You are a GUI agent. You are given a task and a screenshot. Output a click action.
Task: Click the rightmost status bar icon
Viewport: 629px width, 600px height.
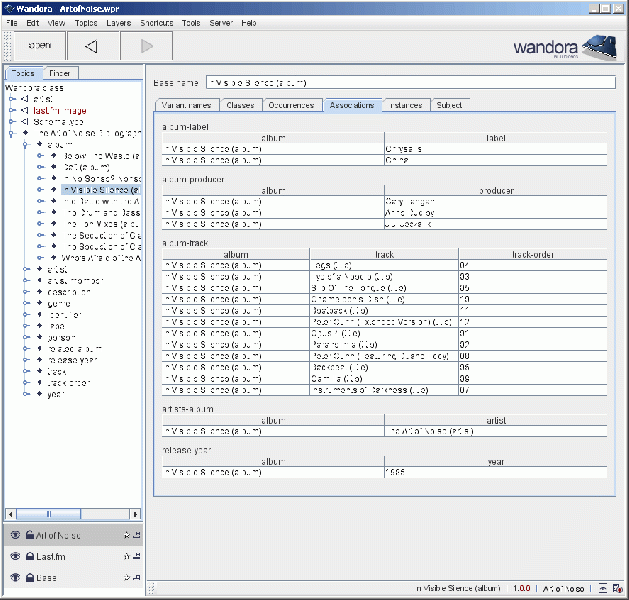[618, 589]
